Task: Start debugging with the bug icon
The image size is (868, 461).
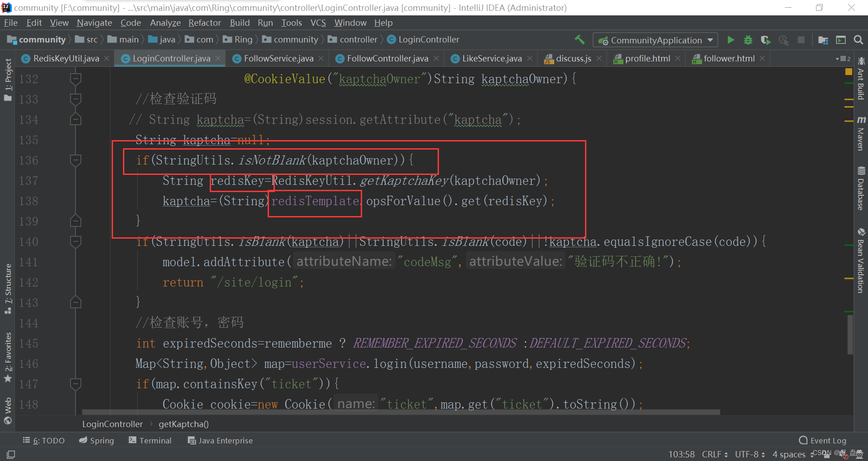Action: [x=748, y=40]
